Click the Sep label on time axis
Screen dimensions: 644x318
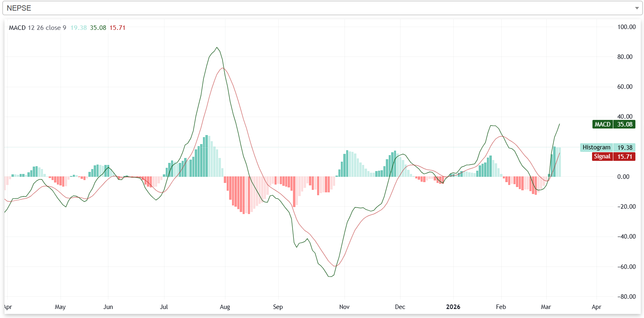point(278,307)
